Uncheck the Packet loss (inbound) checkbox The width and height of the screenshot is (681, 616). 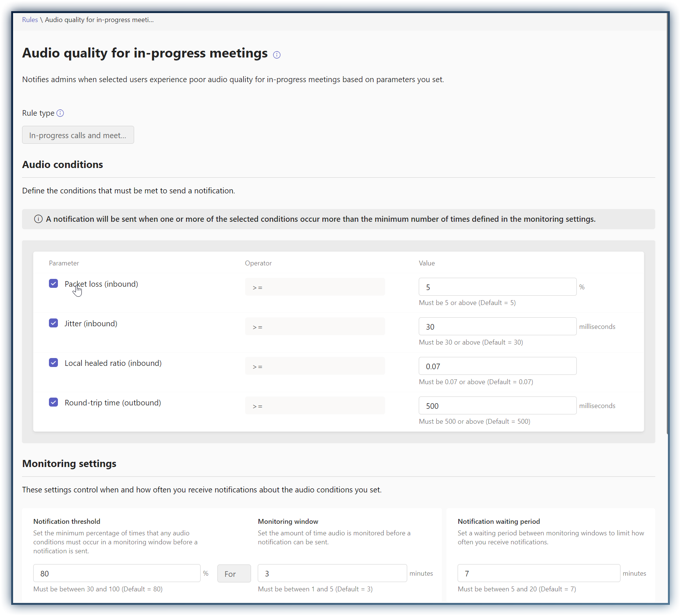pyautogui.click(x=53, y=284)
